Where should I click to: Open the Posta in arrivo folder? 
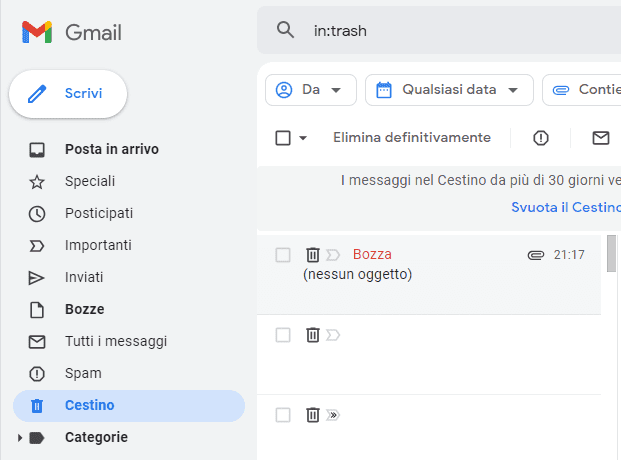click(111, 149)
